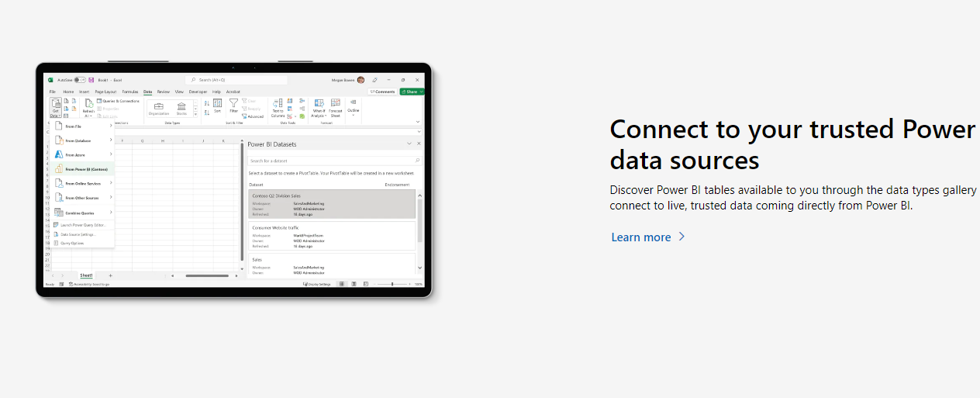This screenshot has height=398, width=980.
Task: Click the Search for a dataset field
Action: 335,161
